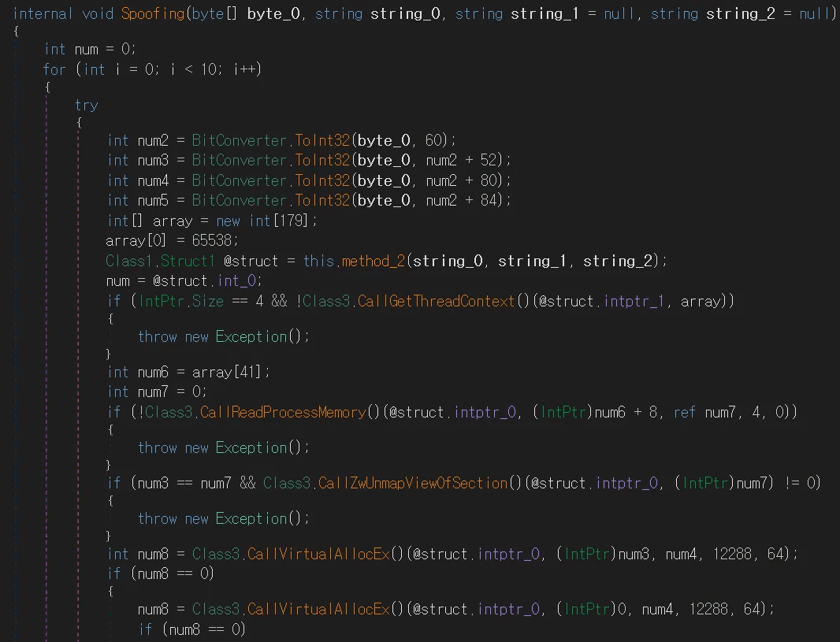
Task: Click array[41] in the num6 declaration
Action: 226,372
